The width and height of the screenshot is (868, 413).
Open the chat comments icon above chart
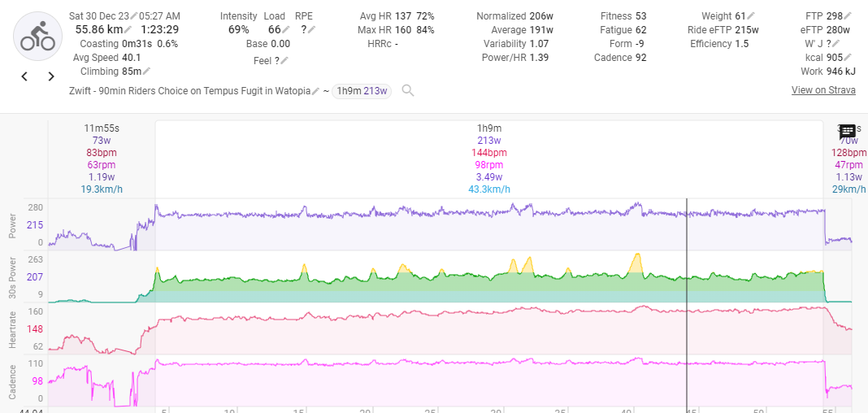pos(848,133)
